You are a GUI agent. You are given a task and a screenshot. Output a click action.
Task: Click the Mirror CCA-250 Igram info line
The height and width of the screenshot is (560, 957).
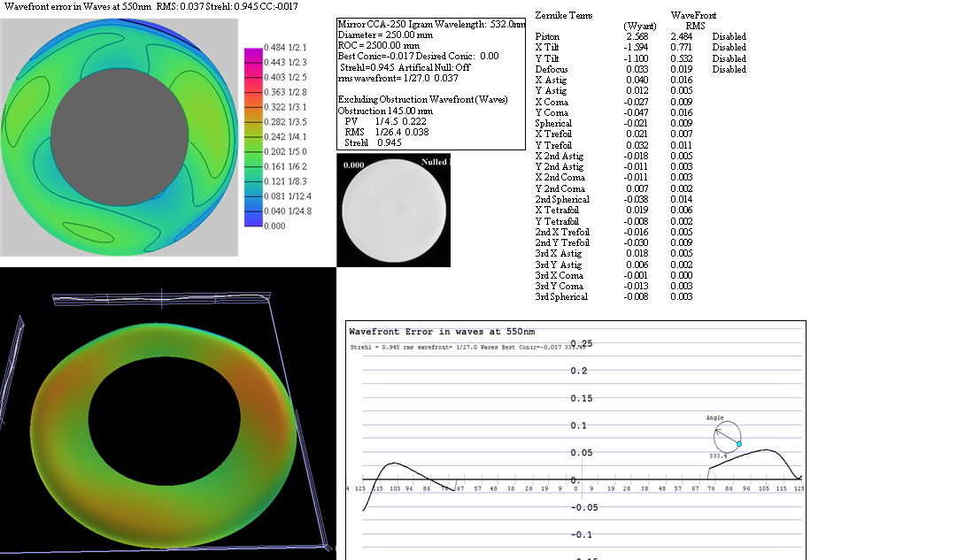click(x=431, y=24)
